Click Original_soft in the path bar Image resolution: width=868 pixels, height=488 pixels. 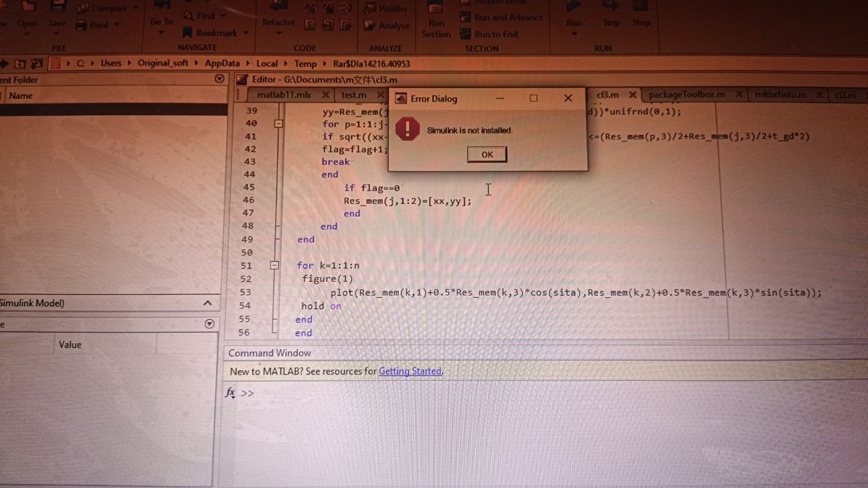[163, 63]
